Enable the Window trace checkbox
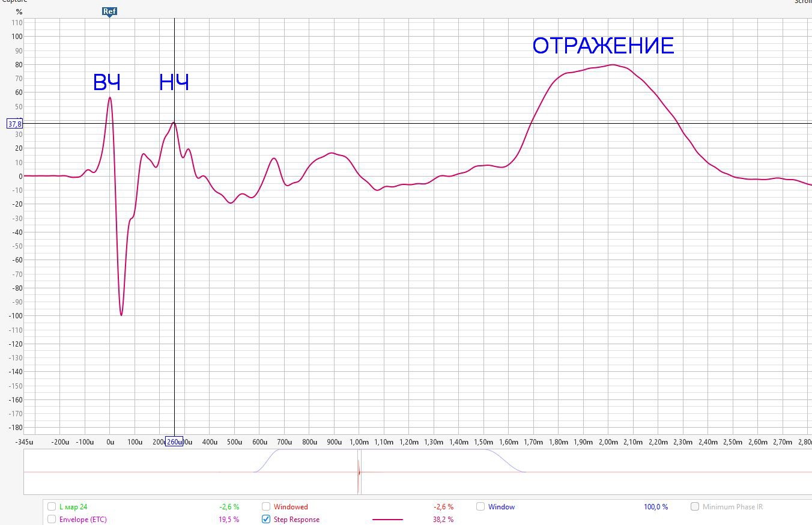 click(x=480, y=506)
